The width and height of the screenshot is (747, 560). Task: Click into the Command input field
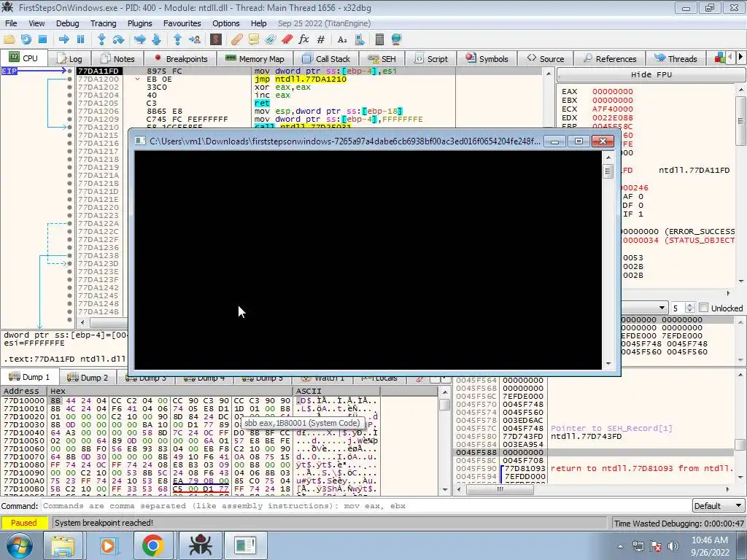point(365,506)
